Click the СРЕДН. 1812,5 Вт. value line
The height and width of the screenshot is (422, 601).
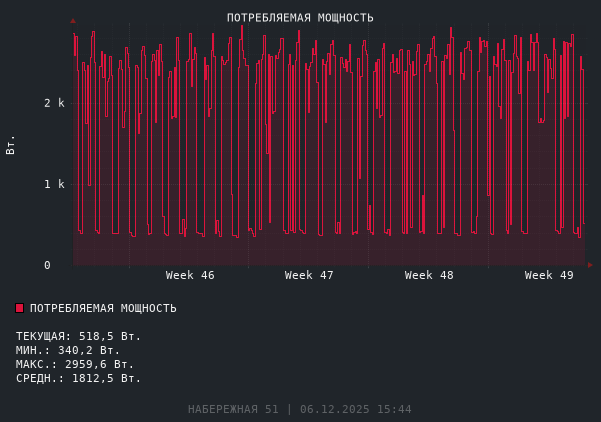point(78,378)
